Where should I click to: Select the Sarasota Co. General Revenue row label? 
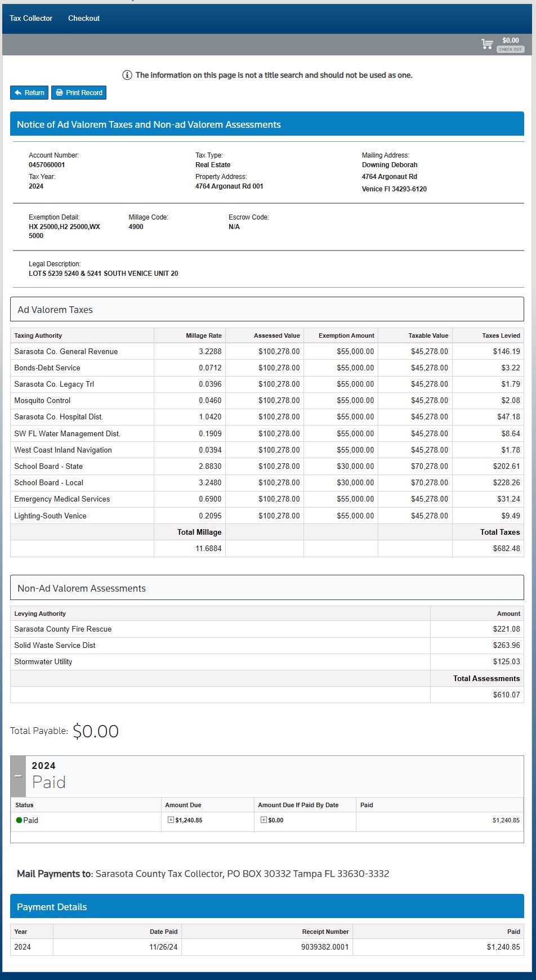tap(66, 351)
